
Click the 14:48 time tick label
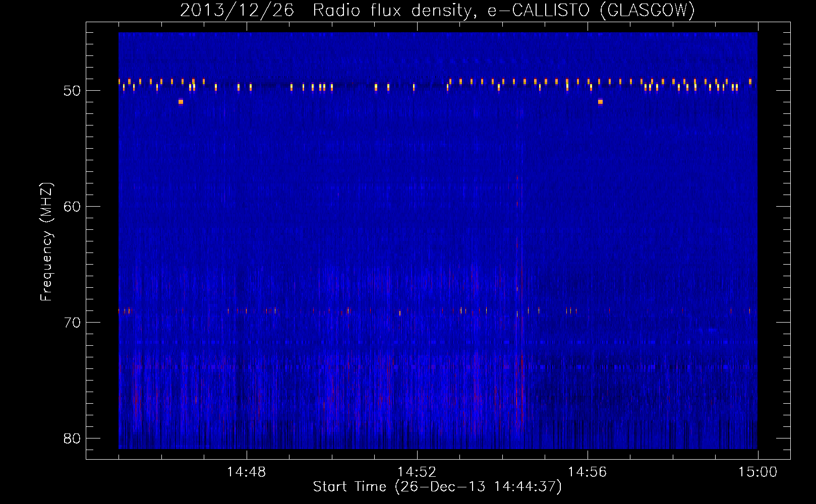tap(246, 472)
